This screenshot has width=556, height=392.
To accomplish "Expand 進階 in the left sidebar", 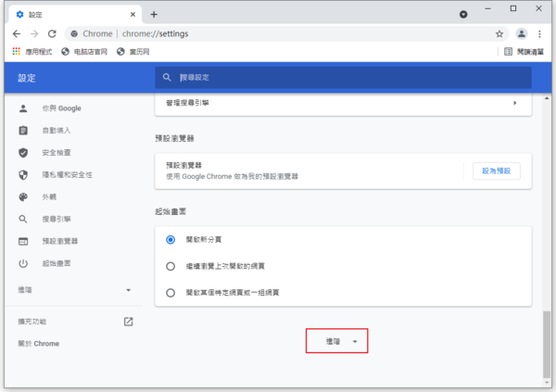I will tap(74, 290).
